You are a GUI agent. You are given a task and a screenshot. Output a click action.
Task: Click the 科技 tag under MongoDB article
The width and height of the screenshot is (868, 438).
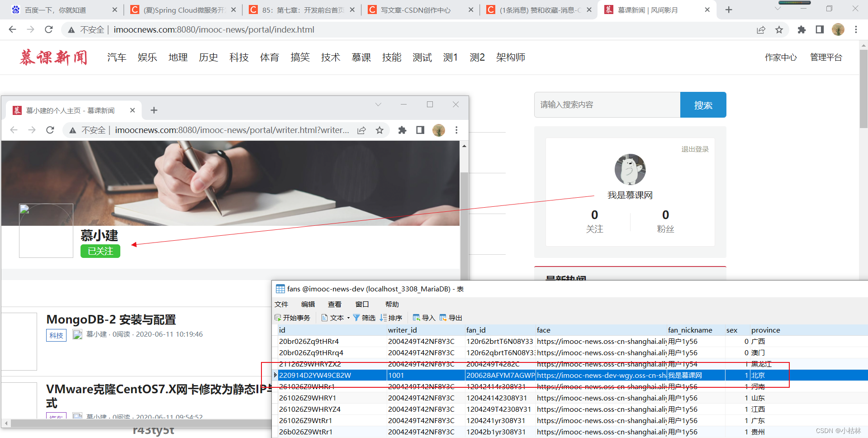(x=57, y=335)
